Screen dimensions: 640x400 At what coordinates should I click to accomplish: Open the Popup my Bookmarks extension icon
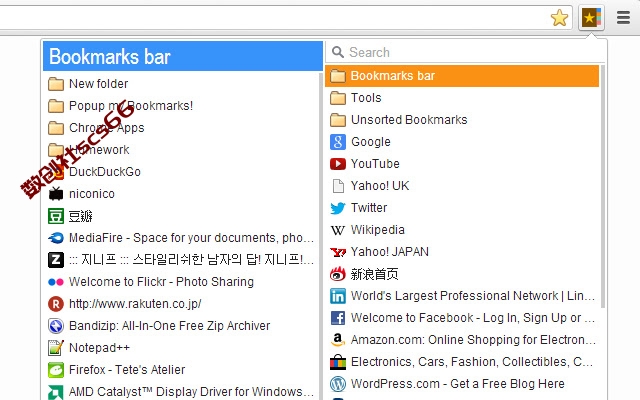pos(591,18)
